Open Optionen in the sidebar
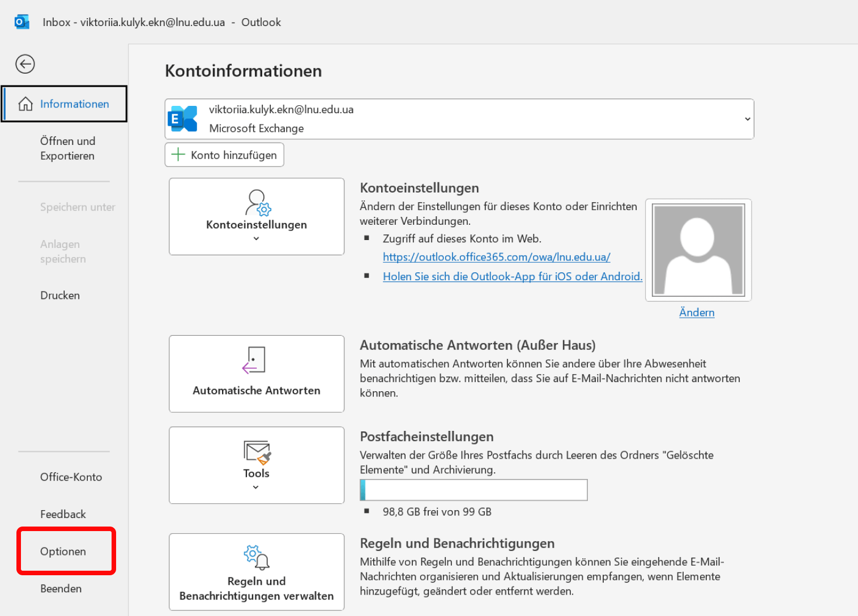 (63, 551)
